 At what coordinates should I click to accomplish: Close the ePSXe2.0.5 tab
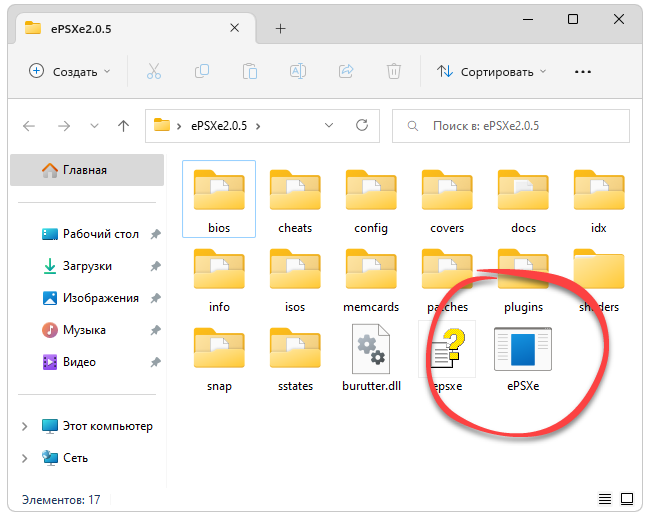tap(234, 28)
